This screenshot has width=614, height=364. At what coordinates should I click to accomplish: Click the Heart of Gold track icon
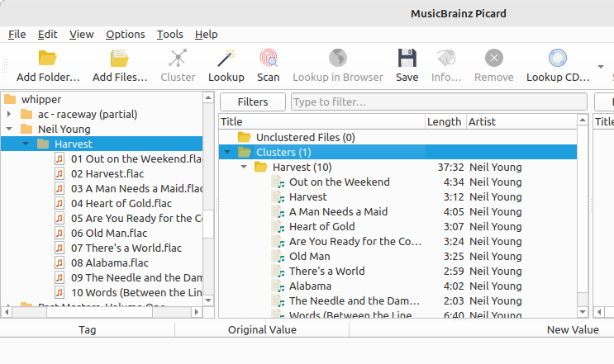click(x=278, y=227)
